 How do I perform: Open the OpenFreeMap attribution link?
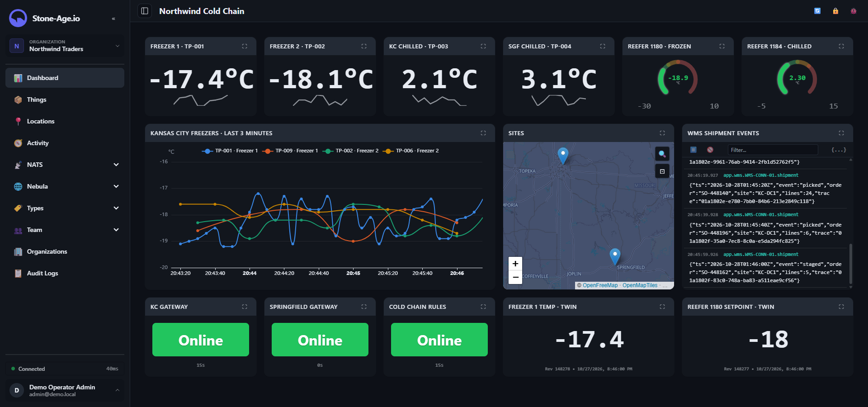[600, 285]
